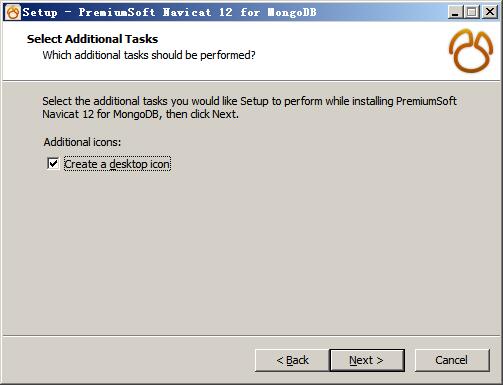Toggle the 'Create a desktop icon' label
The width and height of the screenshot is (503, 385).
click(x=117, y=164)
